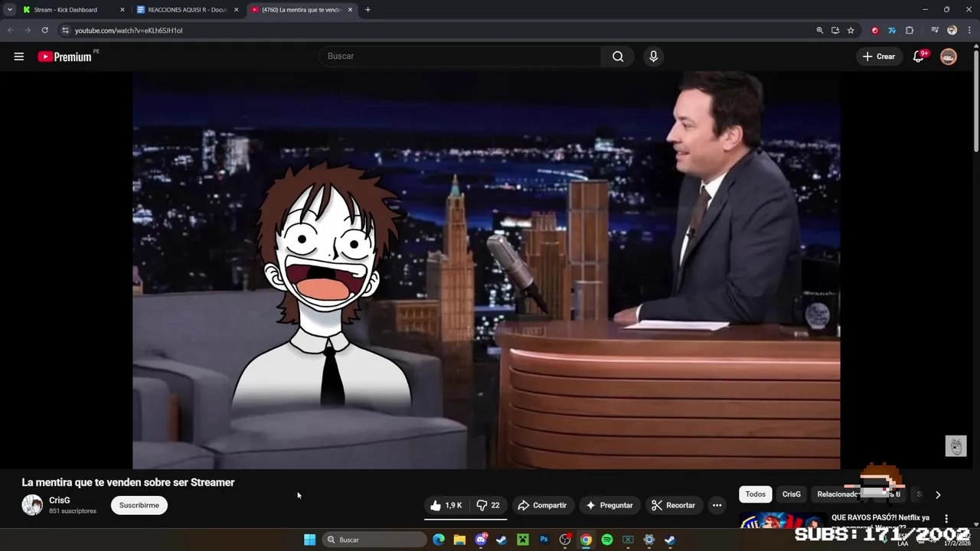The image size is (980, 551).
Task: Open Discord from taskbar
Action: click(481, 540)
